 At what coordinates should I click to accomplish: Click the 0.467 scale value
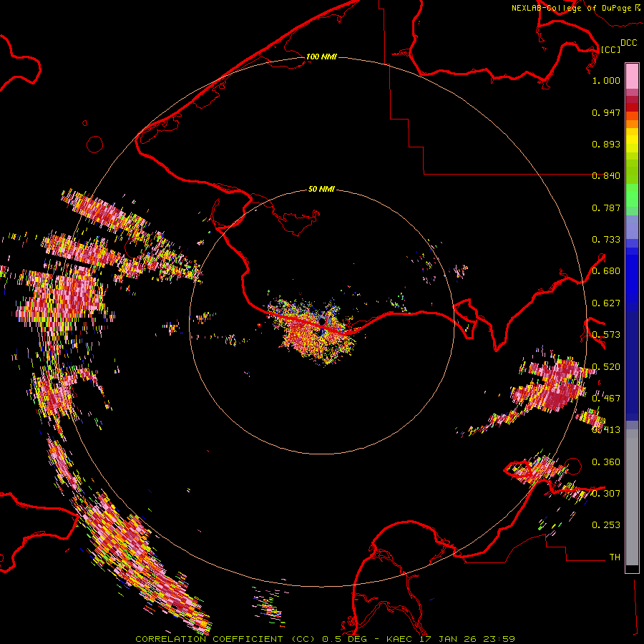coord(606,399)
